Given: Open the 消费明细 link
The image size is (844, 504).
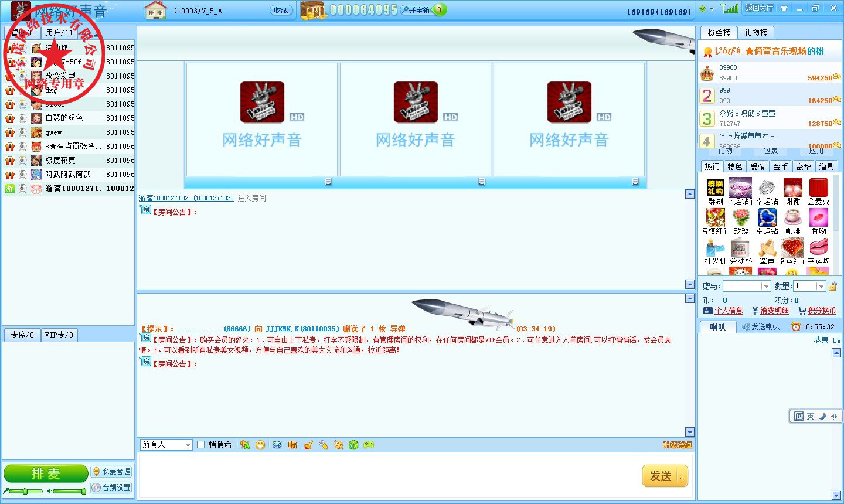Looking at the screenshot, I should pos(774,311).
